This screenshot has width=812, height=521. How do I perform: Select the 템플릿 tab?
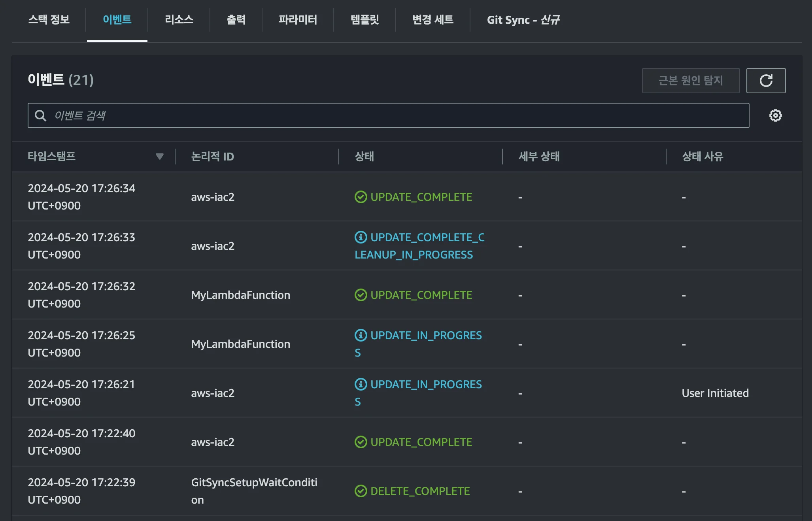point(364,20)
